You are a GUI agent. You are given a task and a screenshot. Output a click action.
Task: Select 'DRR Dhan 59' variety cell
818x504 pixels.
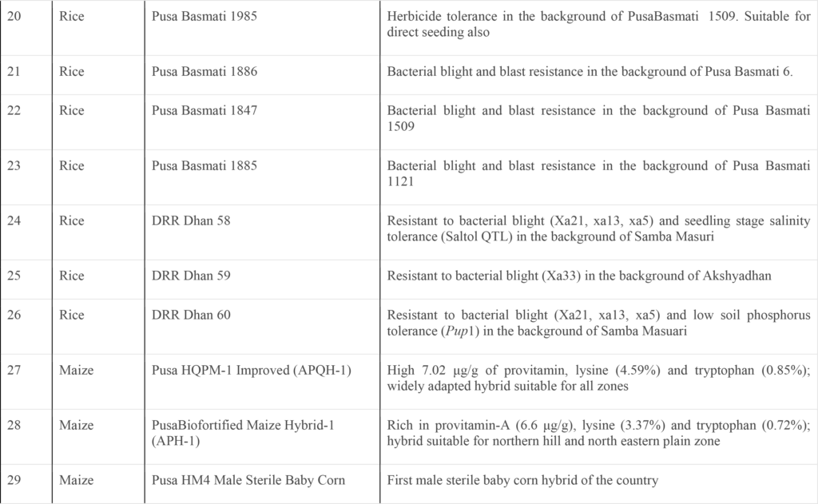coord(191,276)
